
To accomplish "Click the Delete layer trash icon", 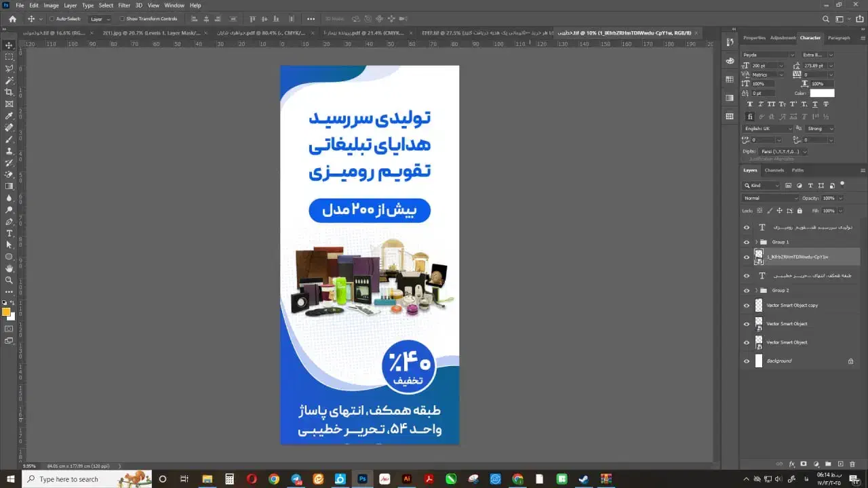I will (852, 464).
